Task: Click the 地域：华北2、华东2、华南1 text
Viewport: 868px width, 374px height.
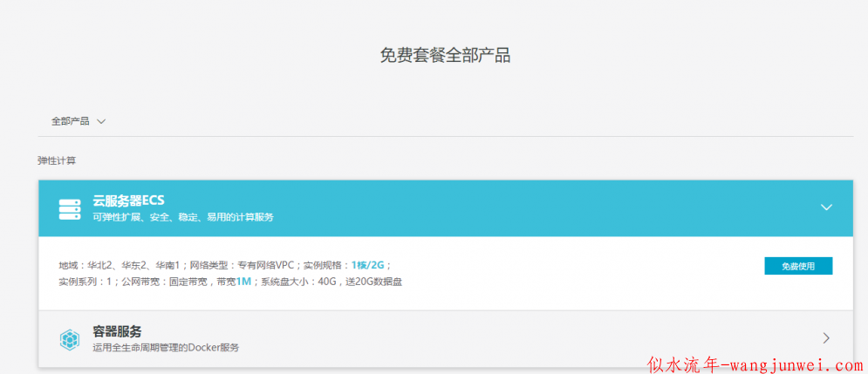Action: click(120, 265)
